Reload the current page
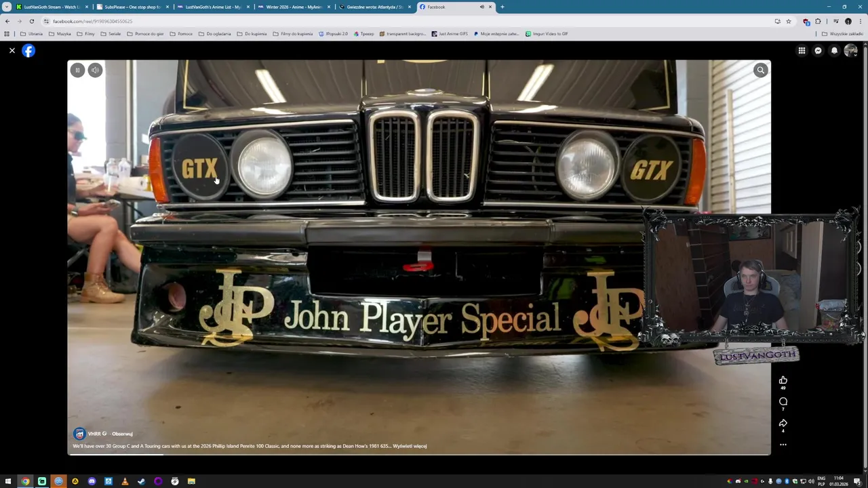Viewport: 868px width, 488px height. pyautogui.click(x=31, y=21)
